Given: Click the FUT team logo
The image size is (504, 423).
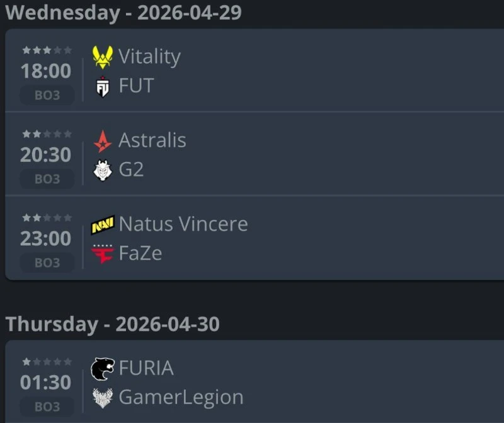Looking at the screenshot, I should click(x=103, y=86).
